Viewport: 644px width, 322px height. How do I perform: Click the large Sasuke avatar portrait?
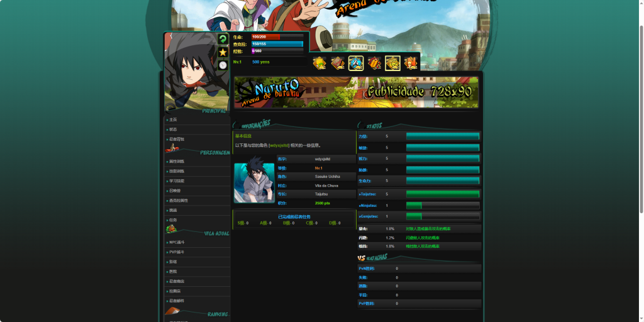tap(197, 71)
